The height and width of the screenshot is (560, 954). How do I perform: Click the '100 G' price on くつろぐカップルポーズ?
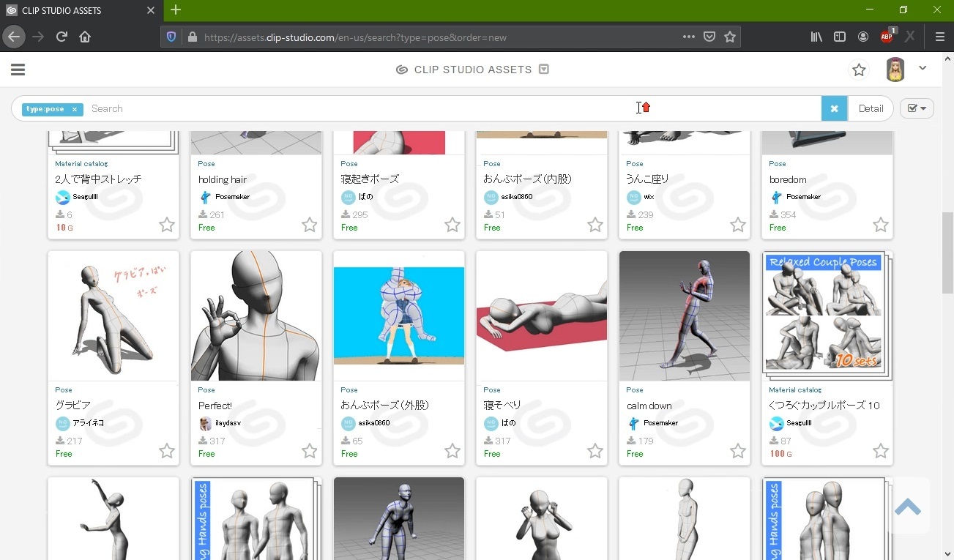coord(780,454)
